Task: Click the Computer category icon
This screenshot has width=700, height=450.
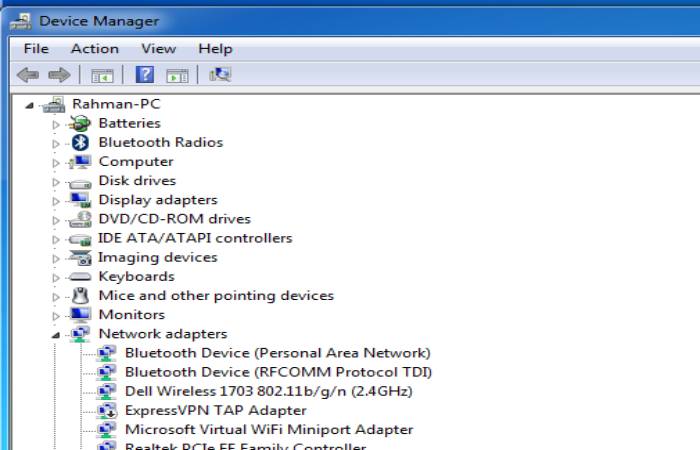Action: 80,162
